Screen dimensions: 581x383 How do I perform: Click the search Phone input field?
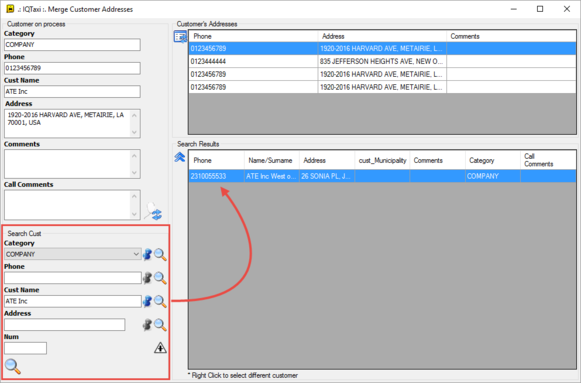[x=73, y=278]
